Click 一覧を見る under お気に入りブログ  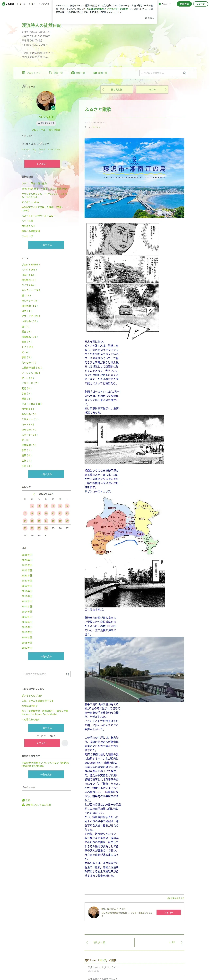point(46,774)
